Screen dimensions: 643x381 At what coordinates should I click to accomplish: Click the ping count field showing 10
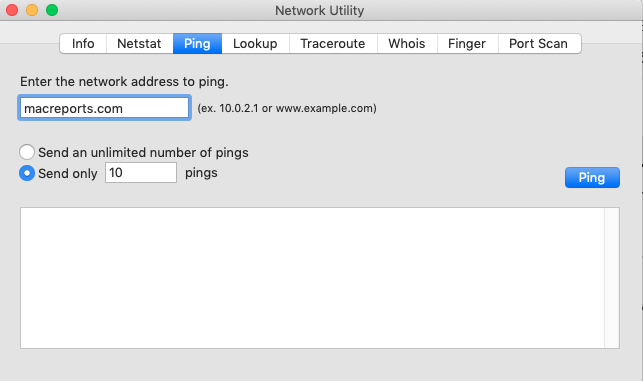tap(141, 173)
